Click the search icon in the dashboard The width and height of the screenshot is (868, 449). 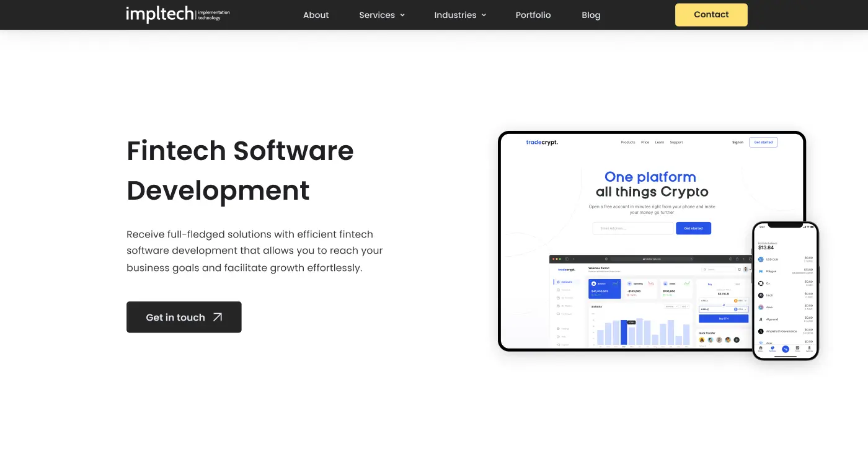(x=705, y=269)
